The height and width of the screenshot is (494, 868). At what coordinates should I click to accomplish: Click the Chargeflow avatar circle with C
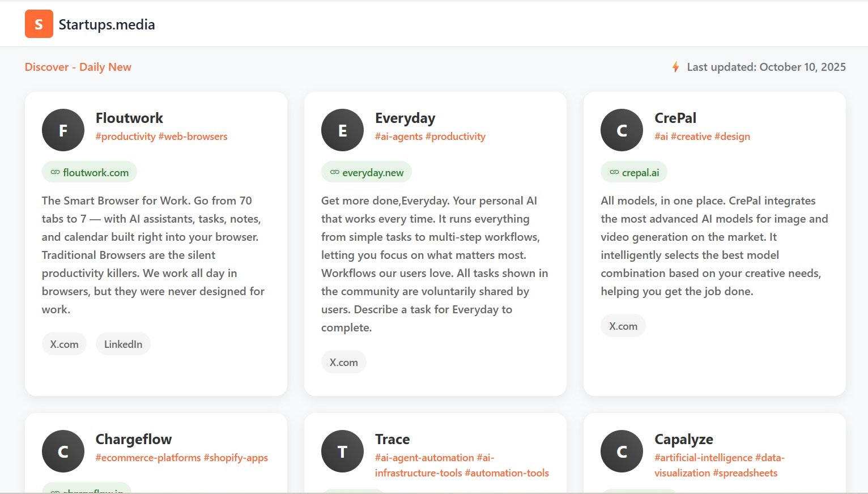(x=63, y=451)
